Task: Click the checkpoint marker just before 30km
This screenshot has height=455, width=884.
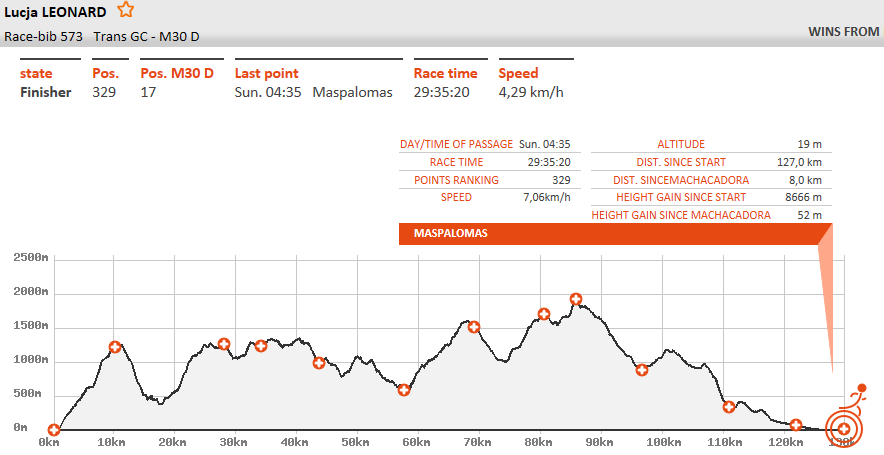Action: pos(224,344)
